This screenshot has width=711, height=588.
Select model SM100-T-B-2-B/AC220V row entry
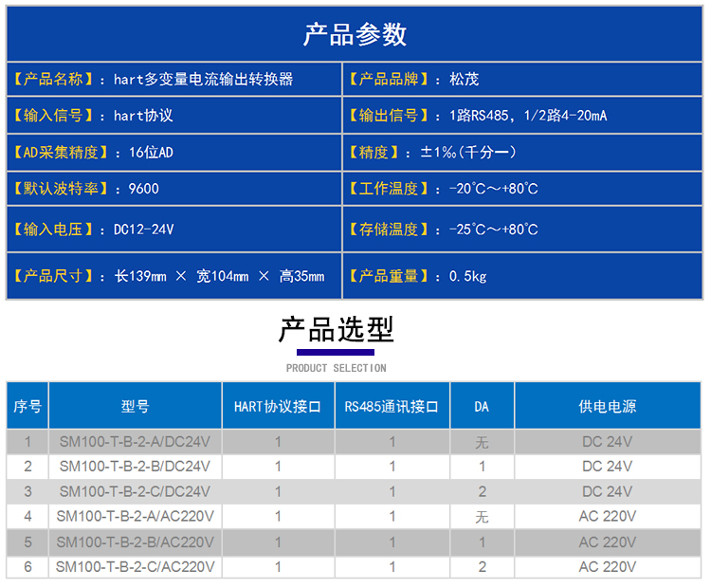click(x=136, y=542)
